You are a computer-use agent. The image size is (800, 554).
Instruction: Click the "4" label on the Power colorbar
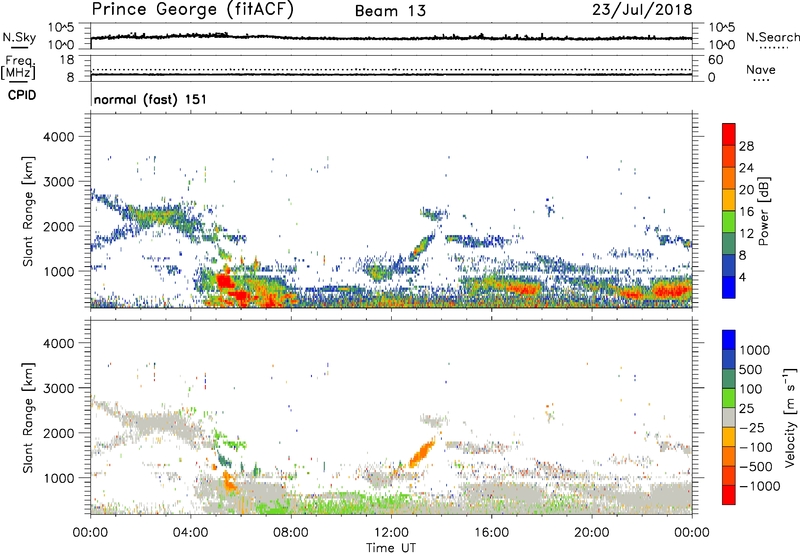coord(743,277)
